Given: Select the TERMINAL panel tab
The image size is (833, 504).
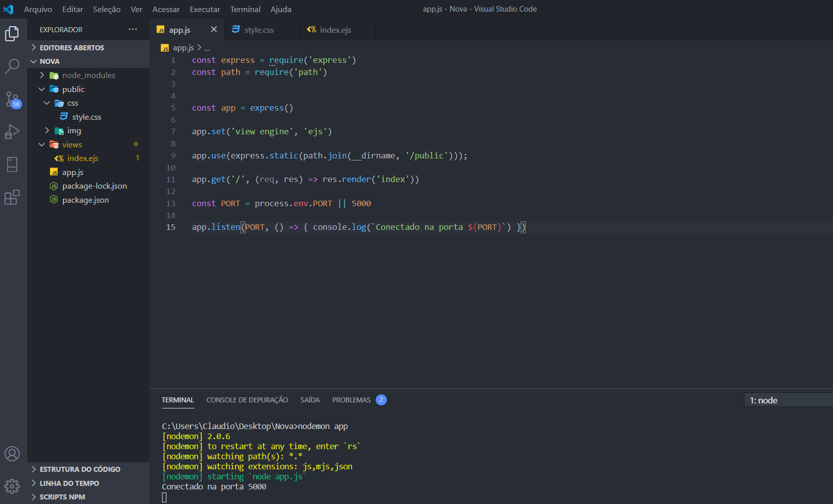Looking at the screenshot, I should click(178, 400).
